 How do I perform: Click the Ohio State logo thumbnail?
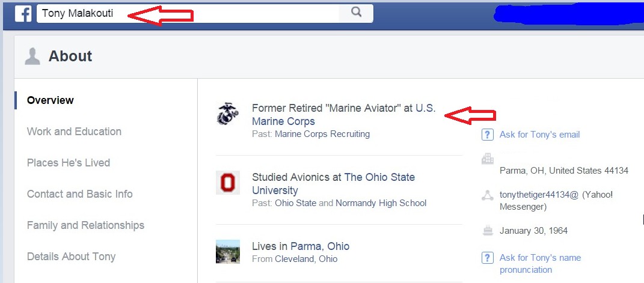tap(228, 183)
